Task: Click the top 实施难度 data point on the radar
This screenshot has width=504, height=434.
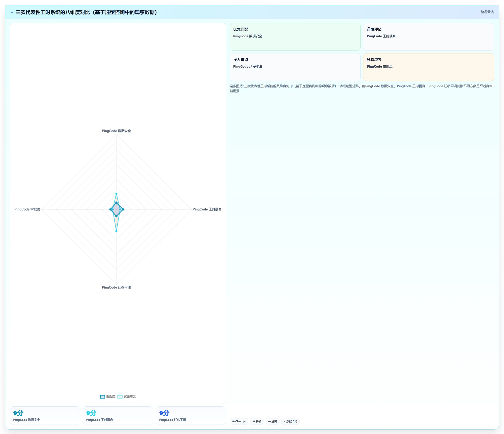Action: pyautogui.click(x=116, y=194)
